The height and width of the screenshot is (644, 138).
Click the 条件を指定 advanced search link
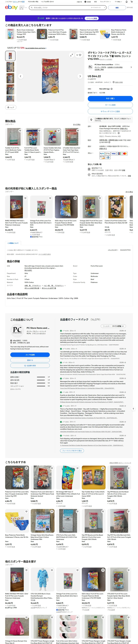(x=130, y=8)
